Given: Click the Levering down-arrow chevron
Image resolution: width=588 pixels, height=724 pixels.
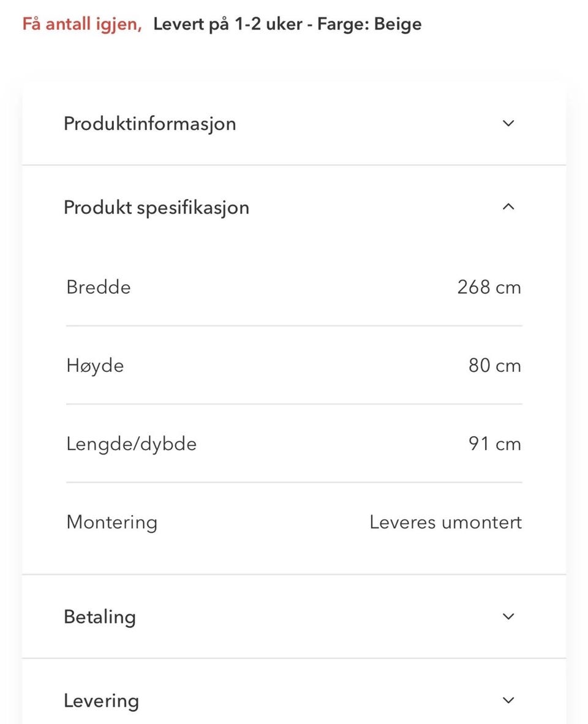Looking at the screenshot, I should (508, 700).
